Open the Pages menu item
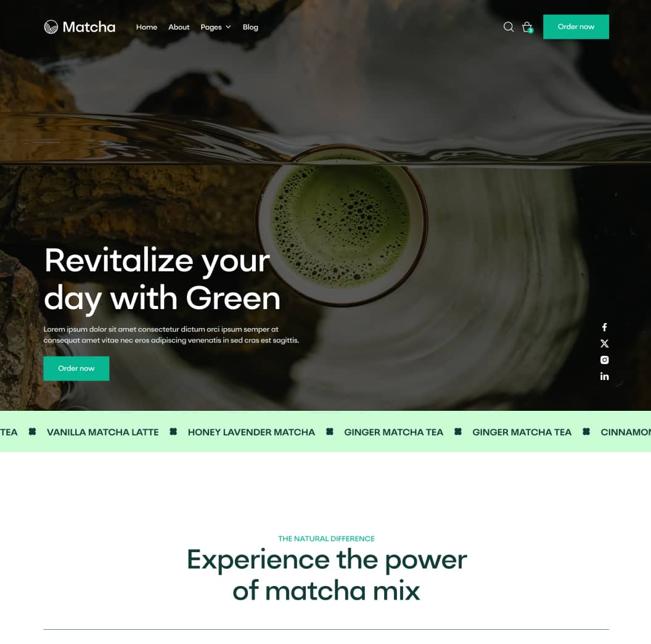The image size is (651, 644). (x=211, y=27)
